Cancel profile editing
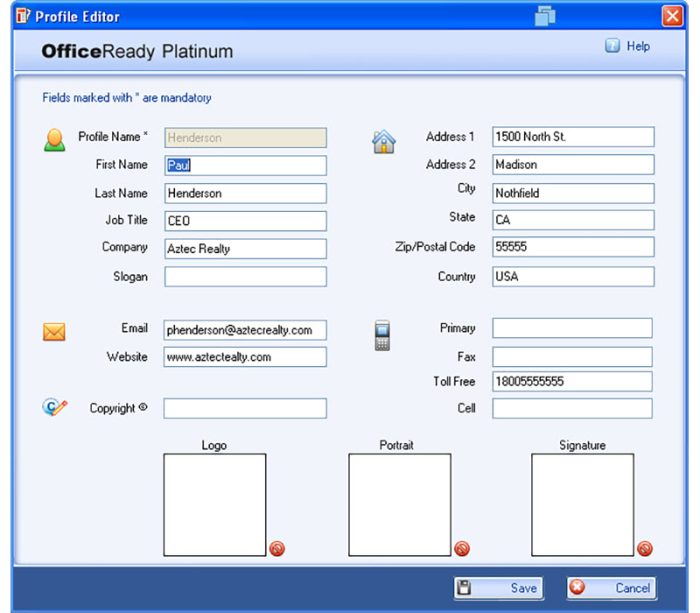The width and height of the screenshot is (700, 613). (x=611, y=588)
